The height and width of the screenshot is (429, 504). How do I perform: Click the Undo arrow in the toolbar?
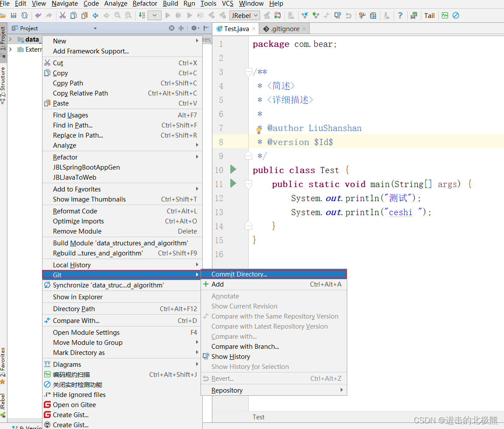click(38, 15)
